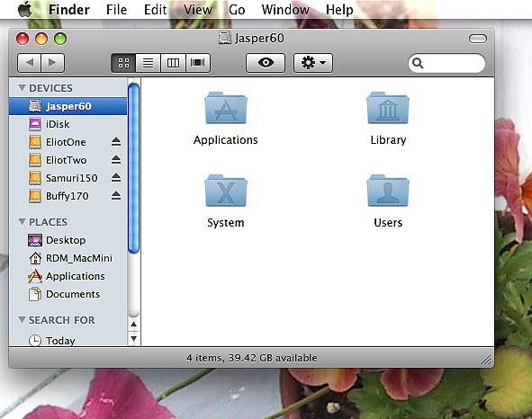Click in the Finder search field
532x419 pixels.
446,63
